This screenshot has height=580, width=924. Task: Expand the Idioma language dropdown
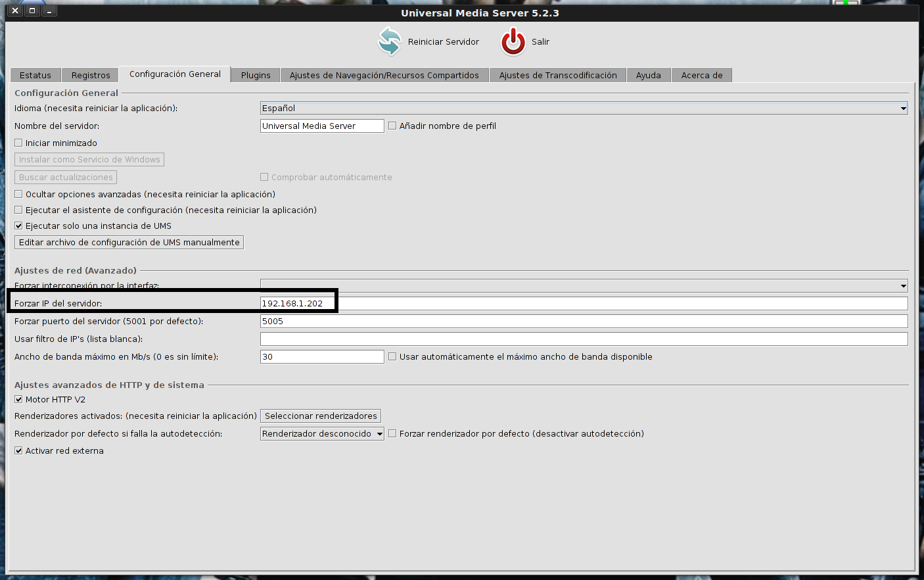[x=584, y=108]
